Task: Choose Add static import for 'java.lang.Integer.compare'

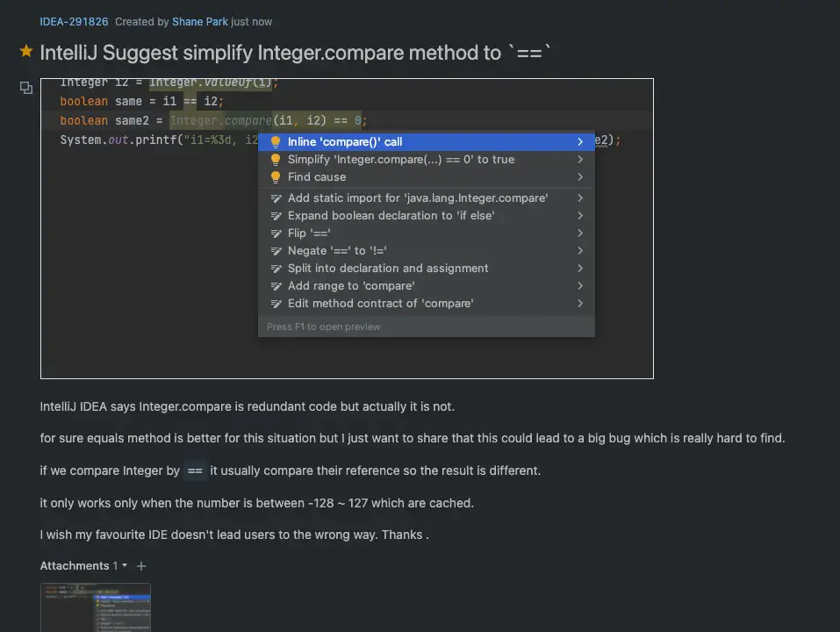Action: (427, 198)
